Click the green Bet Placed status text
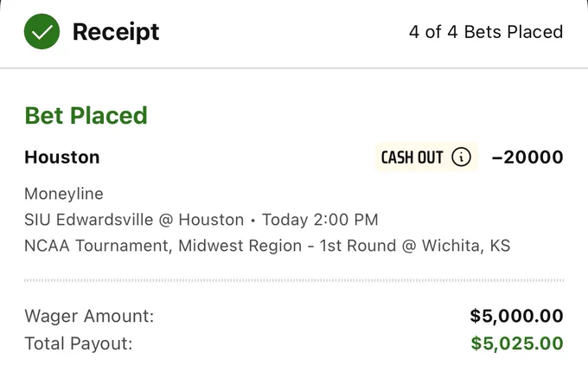This screenshot has height=372, width=588. tap(86, 116)
